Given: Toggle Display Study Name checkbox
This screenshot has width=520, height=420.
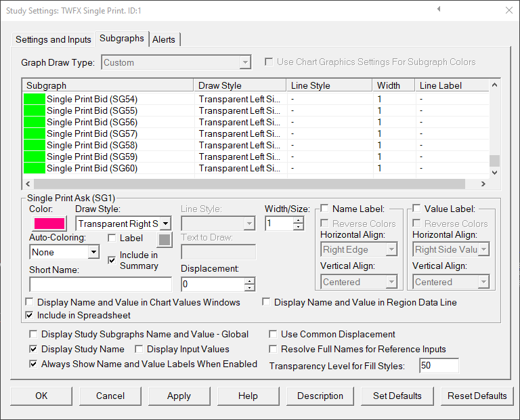Looking at the screenshot, I should pyautogui.click(x=34, y=350).
